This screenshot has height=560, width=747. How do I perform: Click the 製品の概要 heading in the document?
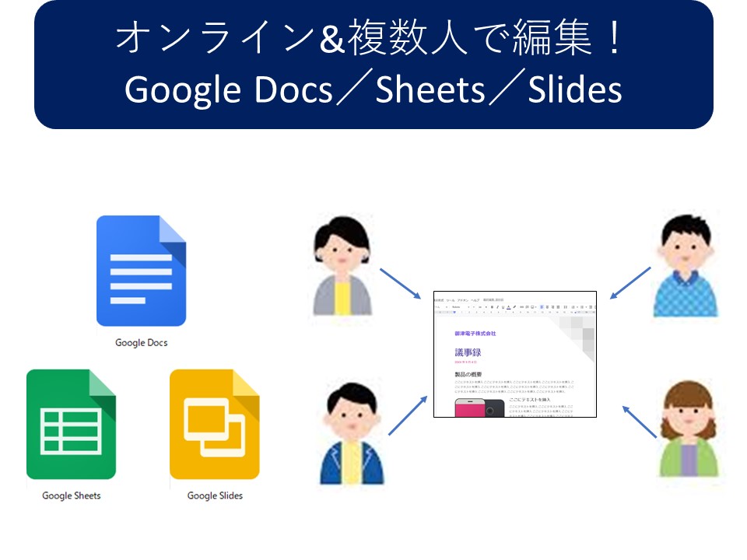(x=468, y=374)
